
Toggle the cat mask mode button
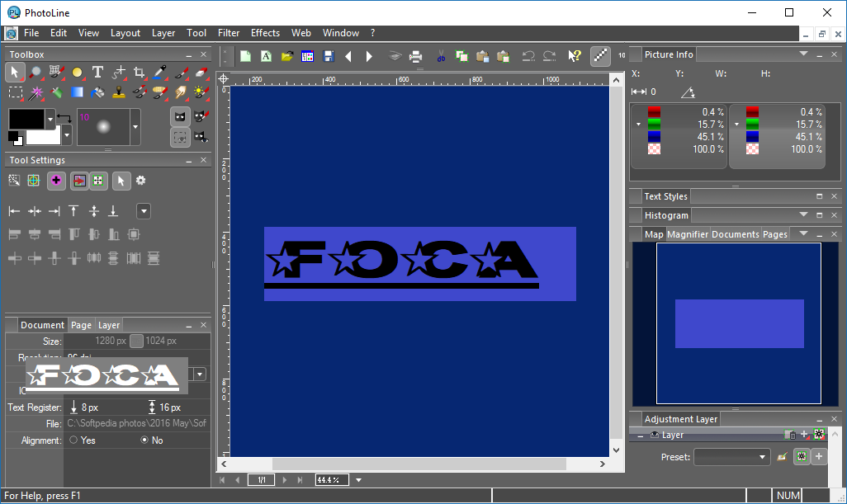coord(181,116)
